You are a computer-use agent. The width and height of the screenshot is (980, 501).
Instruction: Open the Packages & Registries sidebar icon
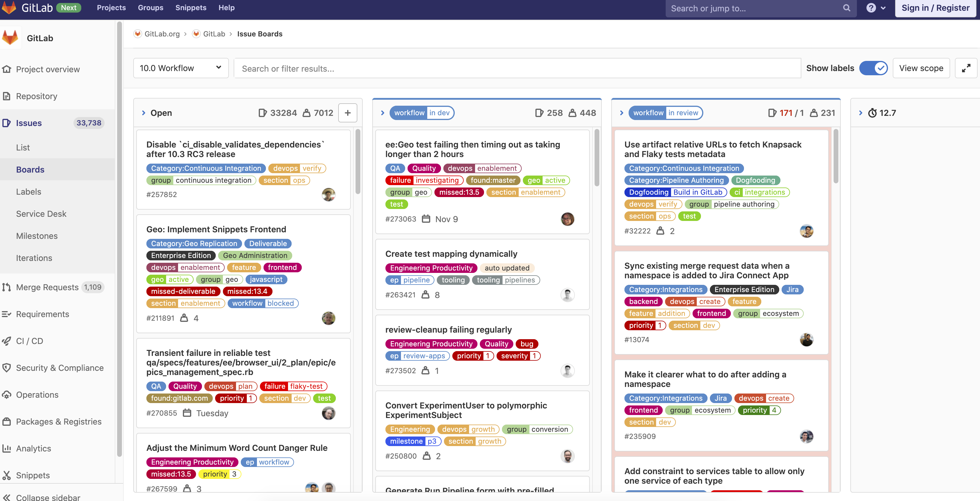pyautogui.click(x=7, y=422)
